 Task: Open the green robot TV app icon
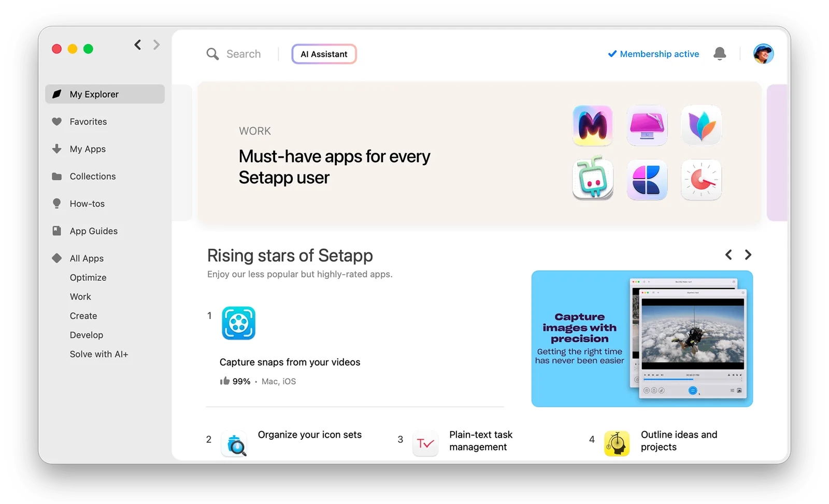(593, 179)
